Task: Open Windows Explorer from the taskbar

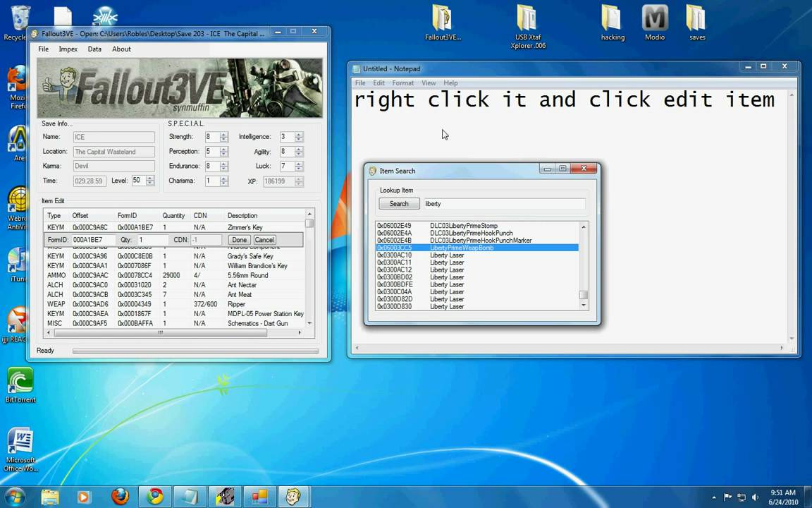Action: (x=50, y=497)
